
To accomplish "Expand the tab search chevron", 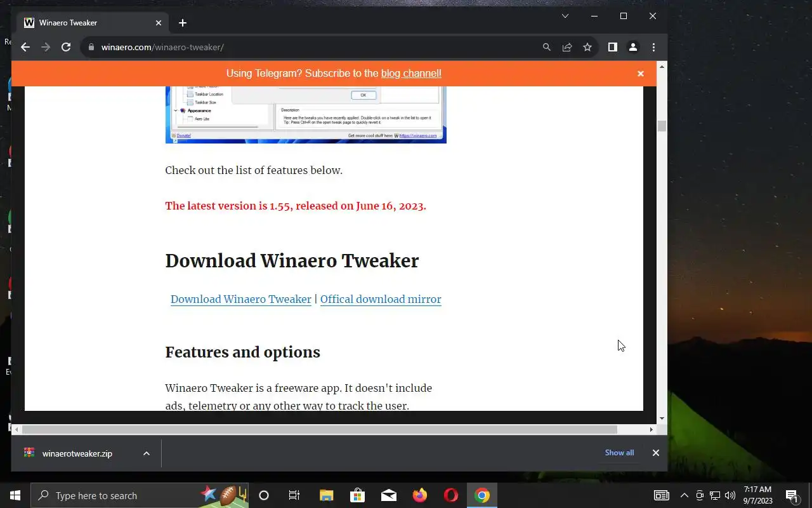I will [x=565, y=16].
